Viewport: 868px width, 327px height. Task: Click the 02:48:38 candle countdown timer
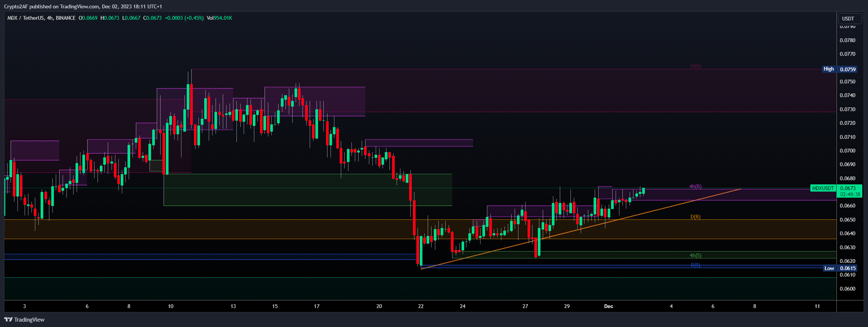850,194
